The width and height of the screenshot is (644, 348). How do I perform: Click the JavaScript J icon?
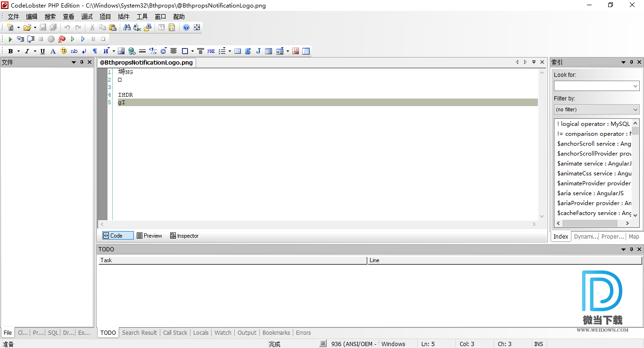pyautogui.click(x=258, y=51)
